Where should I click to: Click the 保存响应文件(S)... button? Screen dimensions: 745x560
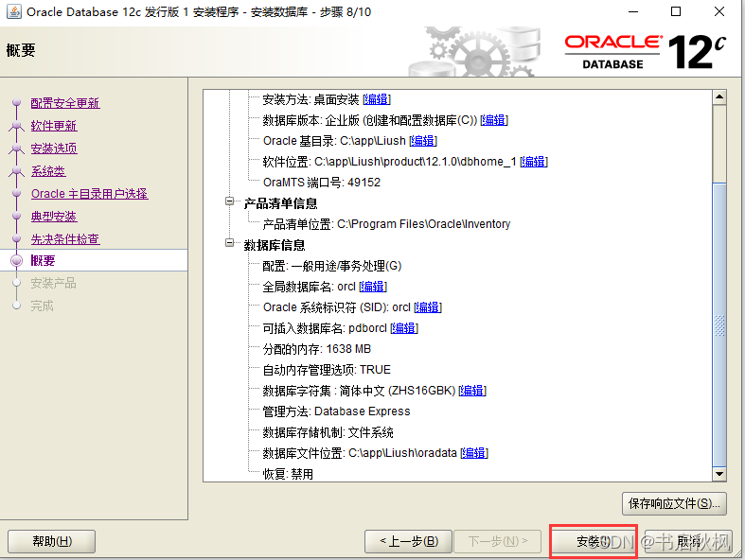click(674, 503)
